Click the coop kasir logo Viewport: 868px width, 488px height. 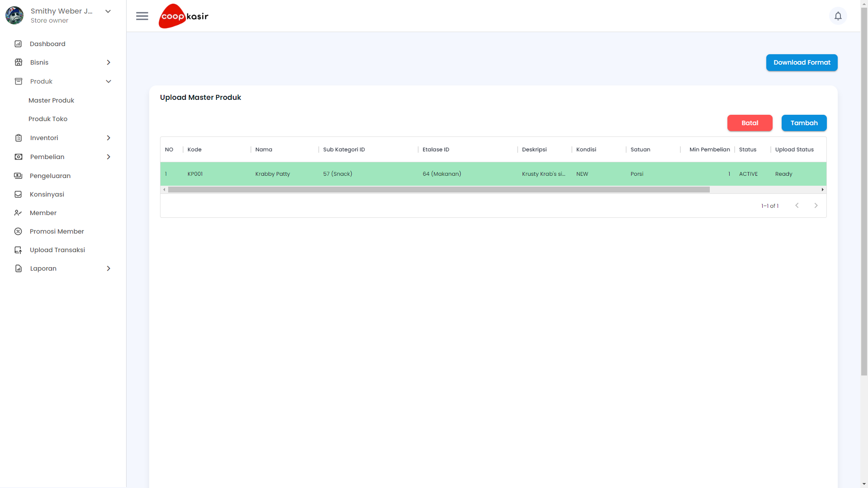[184, 16]
